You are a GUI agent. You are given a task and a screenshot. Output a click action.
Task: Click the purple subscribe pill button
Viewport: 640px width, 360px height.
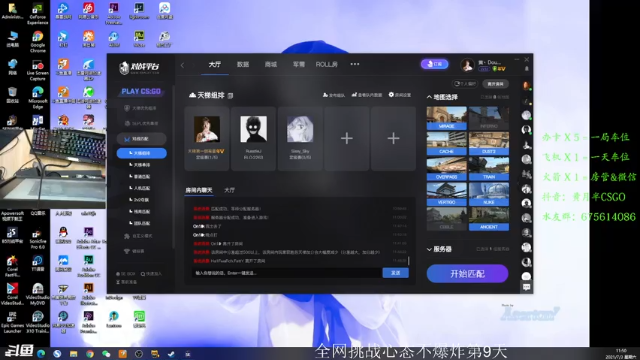coord(434,64)
